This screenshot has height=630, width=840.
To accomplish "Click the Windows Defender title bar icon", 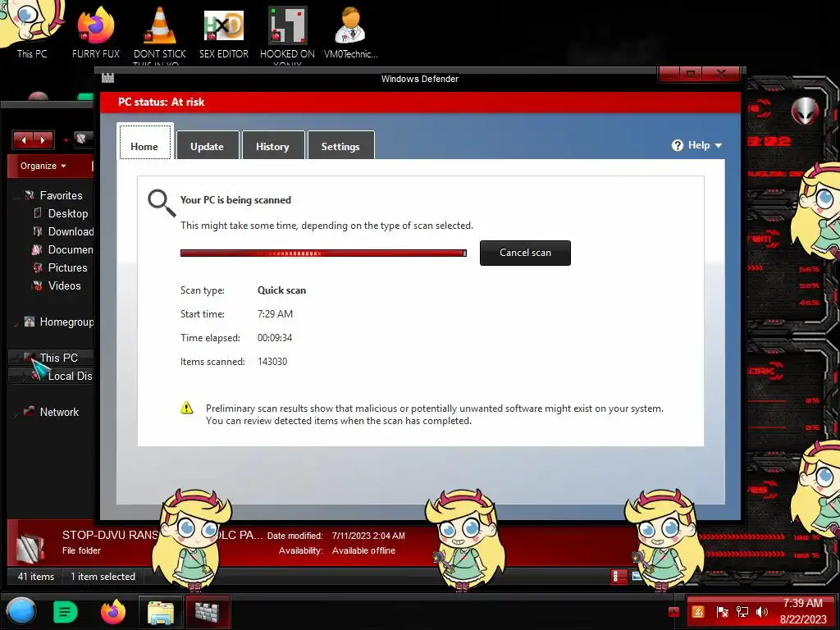I will (107, 78).
